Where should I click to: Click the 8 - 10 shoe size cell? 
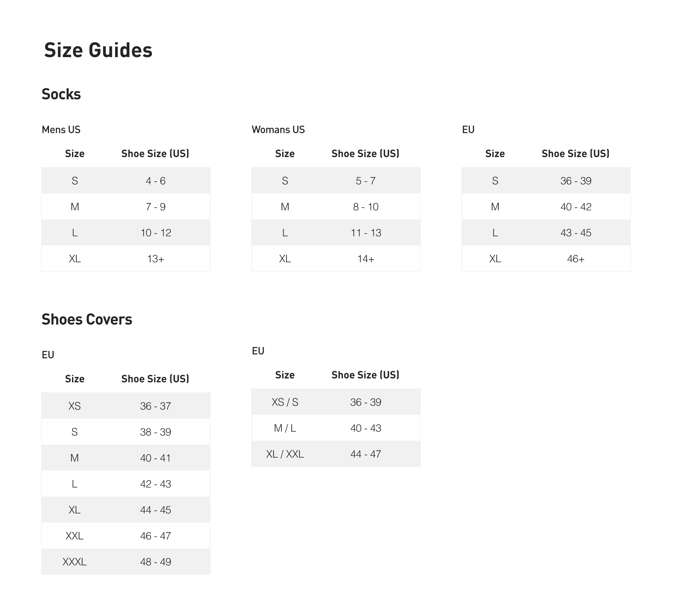366,207
